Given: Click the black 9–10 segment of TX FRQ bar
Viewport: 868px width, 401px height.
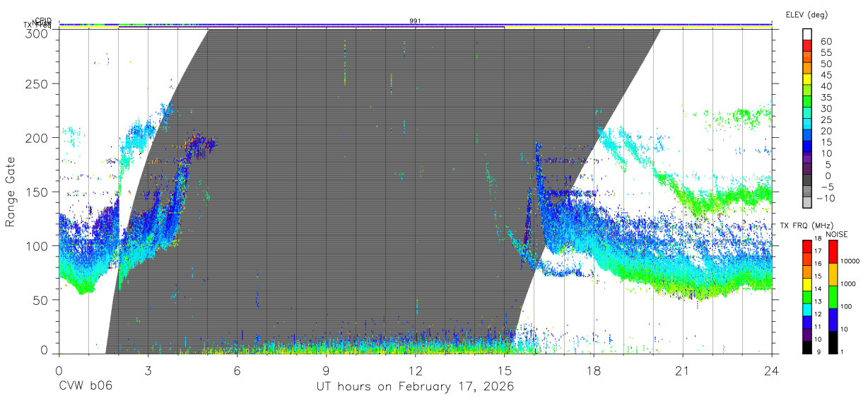Looking at the screenshot, I should click(x=807, y=347).
